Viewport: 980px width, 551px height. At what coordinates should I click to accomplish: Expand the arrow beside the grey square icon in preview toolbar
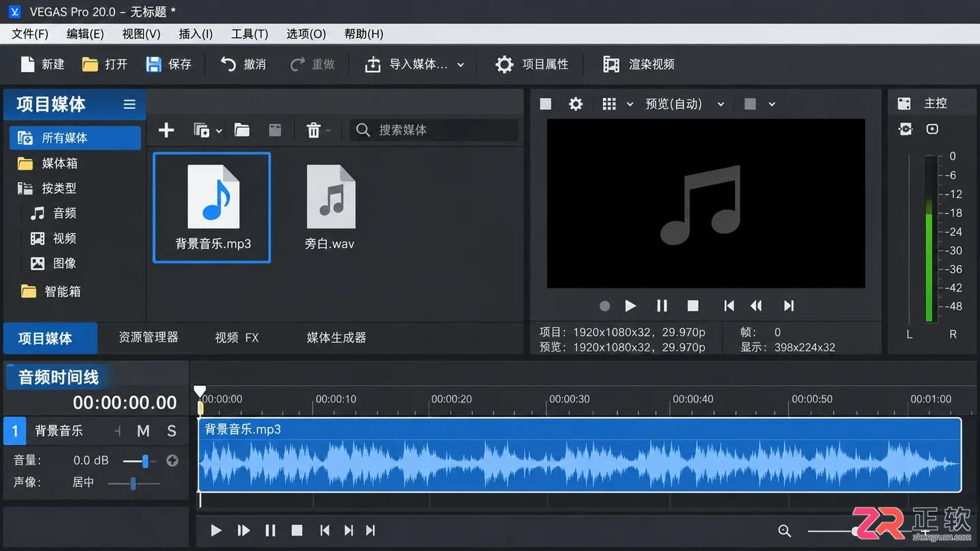click(772, 104)
